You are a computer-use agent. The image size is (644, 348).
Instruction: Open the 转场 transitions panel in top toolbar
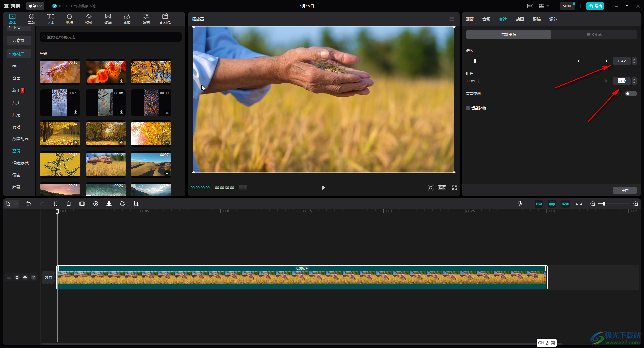click(x=108, y=19)
